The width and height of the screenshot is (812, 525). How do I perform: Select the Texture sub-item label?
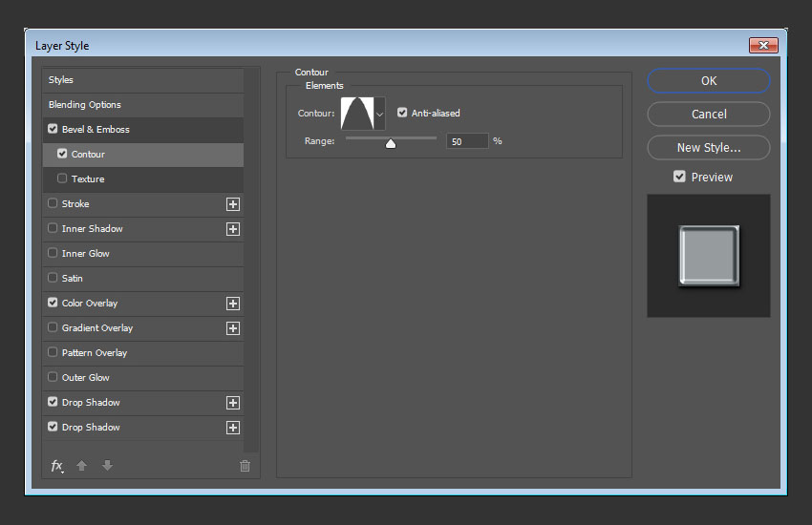(88, 178)
